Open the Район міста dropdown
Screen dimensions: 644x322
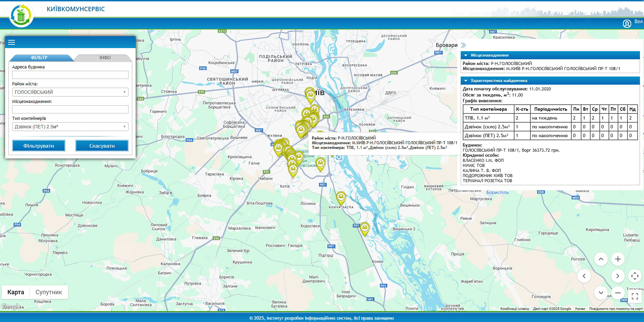tap(70, 92)
